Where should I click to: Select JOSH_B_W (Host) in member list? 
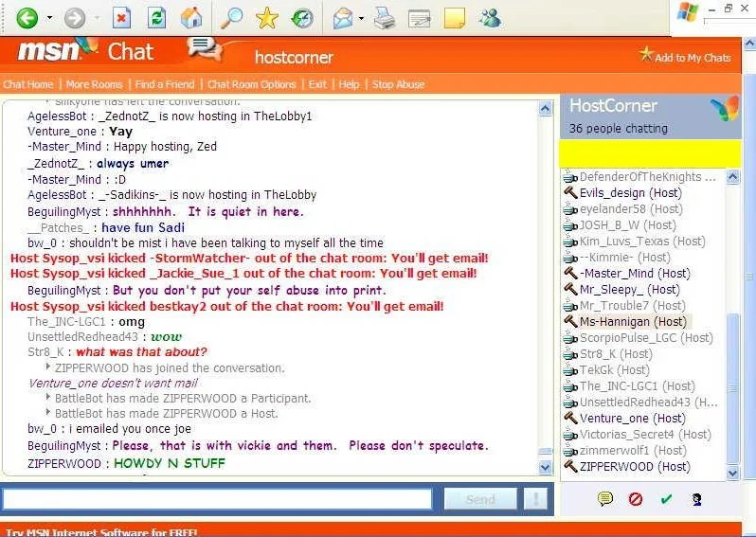pyautogui.click(x=628, y=225)
